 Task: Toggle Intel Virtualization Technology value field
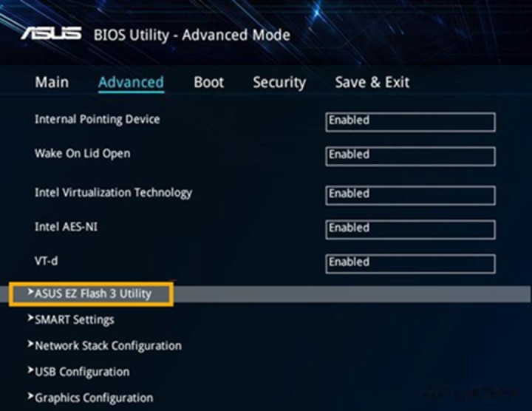coord(410,195)
